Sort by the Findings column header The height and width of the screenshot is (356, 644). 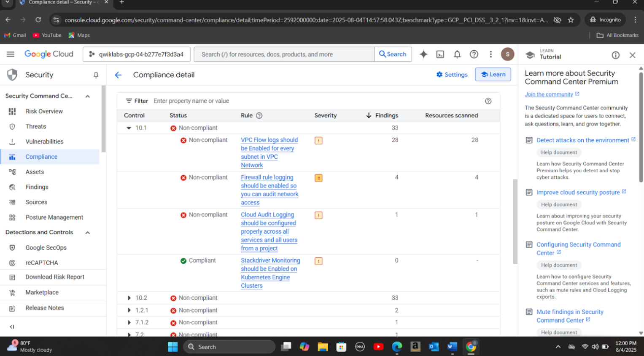coord(386,116)
